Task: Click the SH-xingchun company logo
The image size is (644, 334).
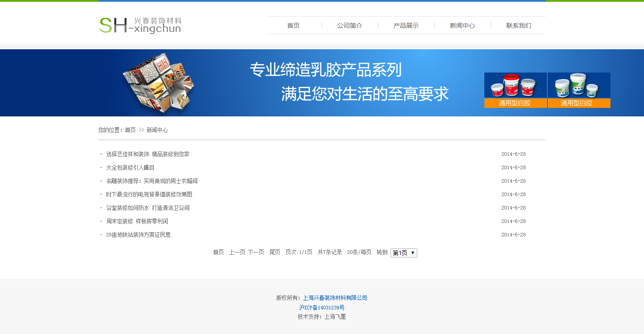Action: tap(140, 25)
